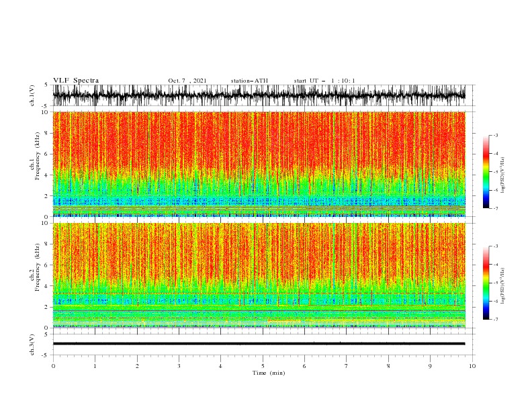Image resolution: width=532 pixels, height=411 pixels.
Task: Click time axis tick label "10"
Action: (472, 366)
